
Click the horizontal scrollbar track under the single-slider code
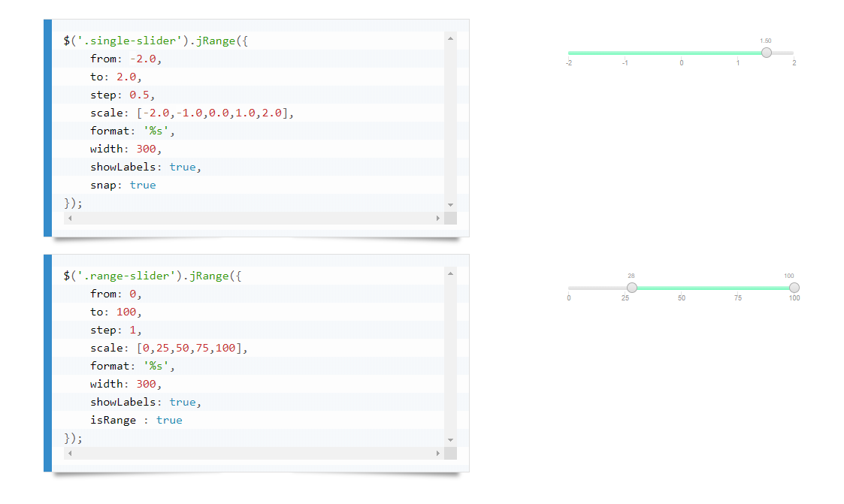pyautogui.click(x=254, y=218)
